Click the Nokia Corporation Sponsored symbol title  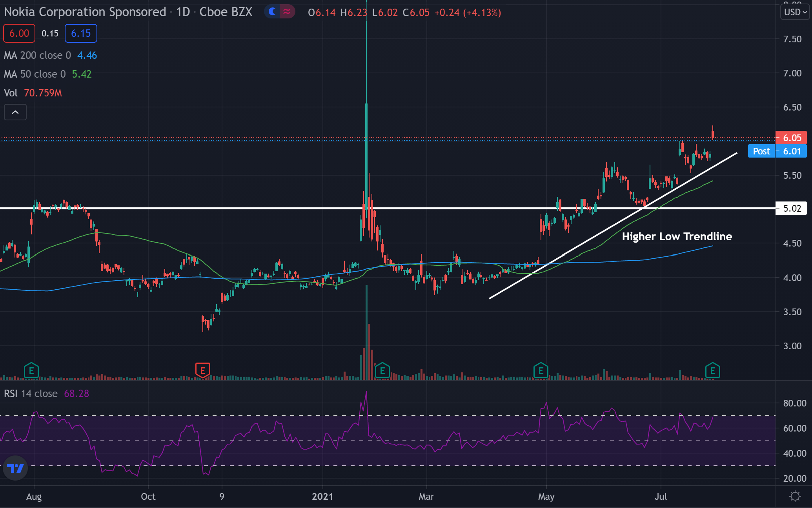[x=85, y=12]
